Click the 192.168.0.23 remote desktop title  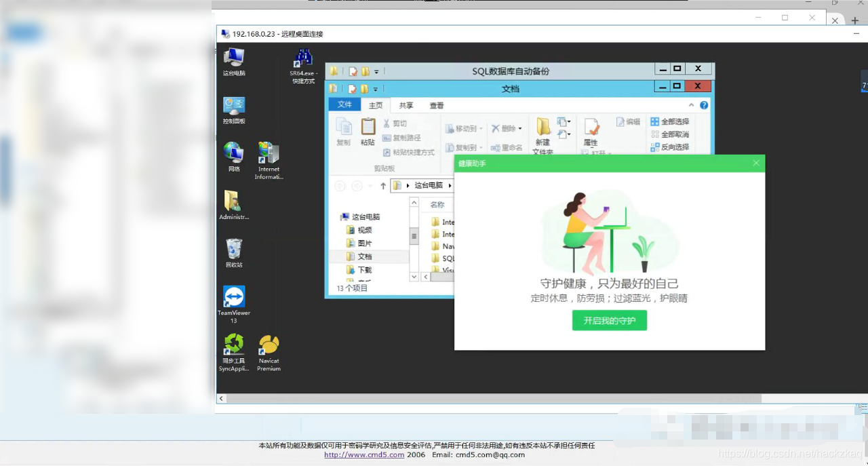pos(277,34)
